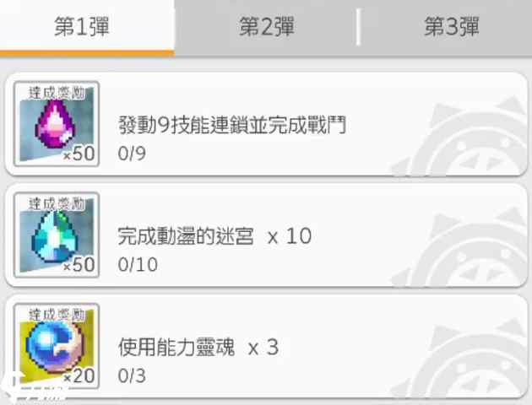Open the 完成動盪的迷宮 x 10 mission
This screenshot has height=405, width=532.
[x=266, y=235]
